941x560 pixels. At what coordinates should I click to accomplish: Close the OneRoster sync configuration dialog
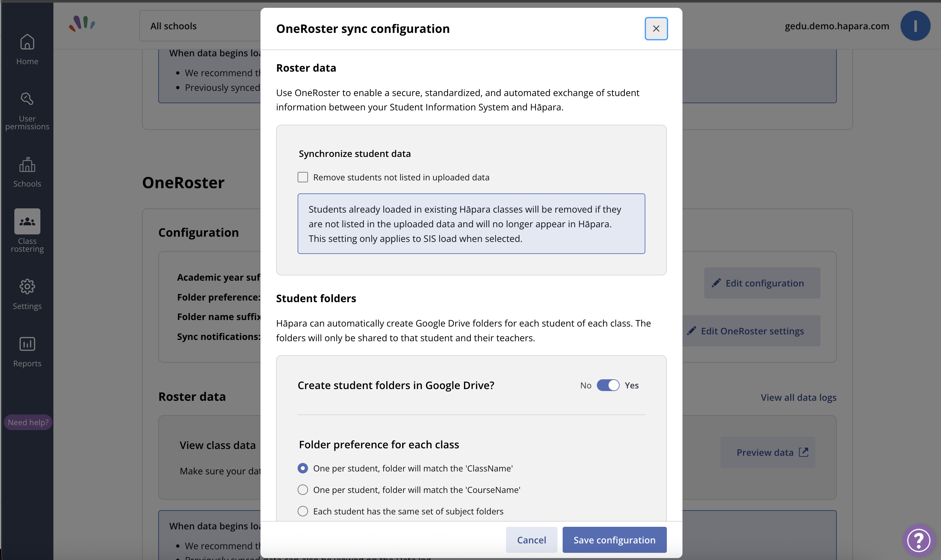pos(656,29)
